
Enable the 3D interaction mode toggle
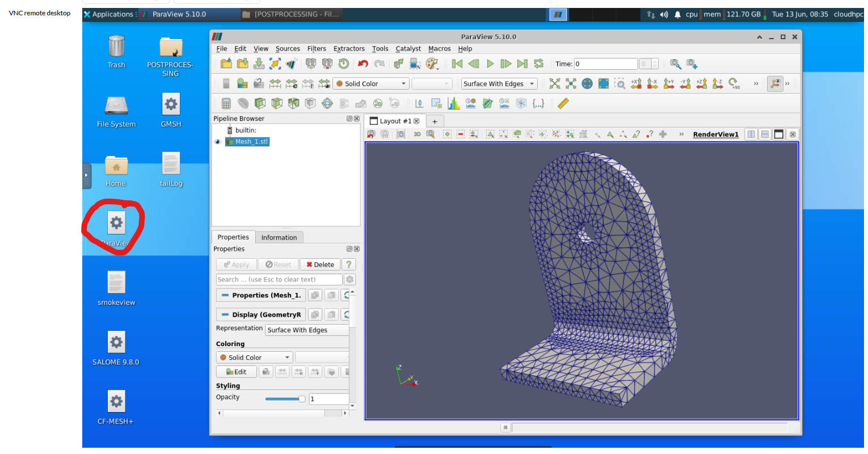point(417,134)
